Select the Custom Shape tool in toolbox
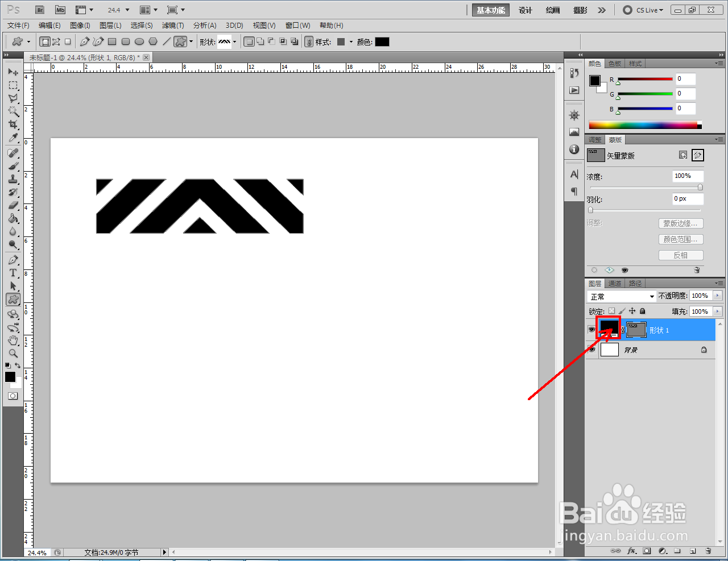The height and width of the screenshot is (561, 728). [x=13, y=300]
